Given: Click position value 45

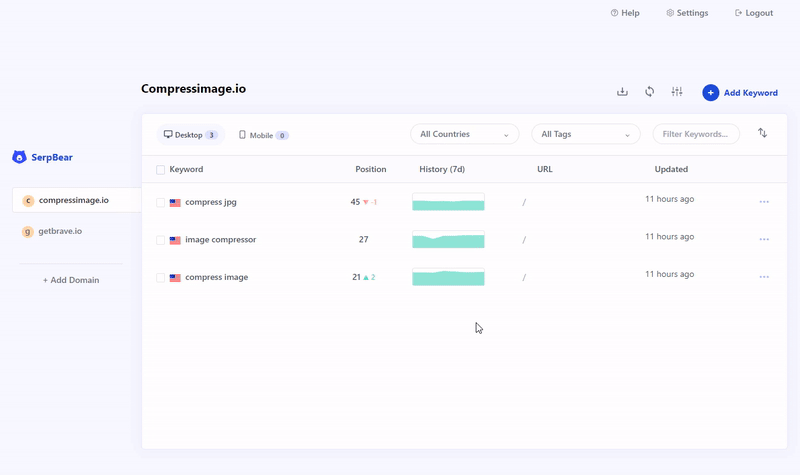Looking at the screenshot, I should pyautogui.click(x=355, y=202).
